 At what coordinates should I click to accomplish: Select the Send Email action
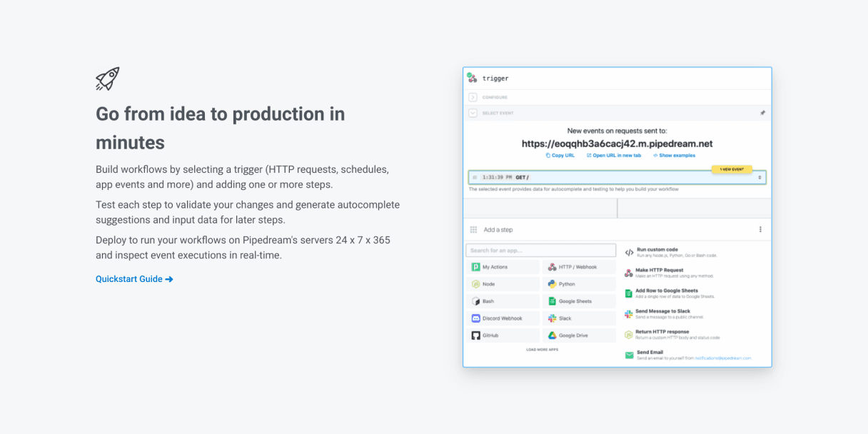click(688, 355)
